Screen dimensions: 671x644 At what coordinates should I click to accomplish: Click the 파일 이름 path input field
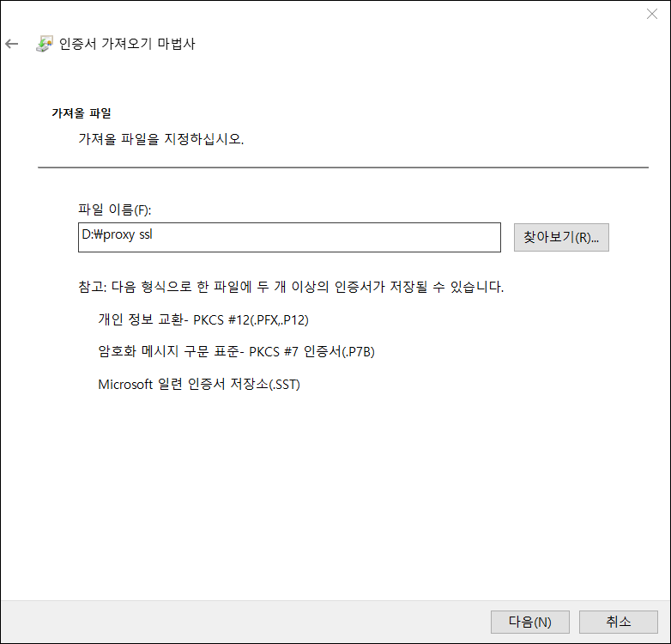pyautogui.click(x=289, y=237)
